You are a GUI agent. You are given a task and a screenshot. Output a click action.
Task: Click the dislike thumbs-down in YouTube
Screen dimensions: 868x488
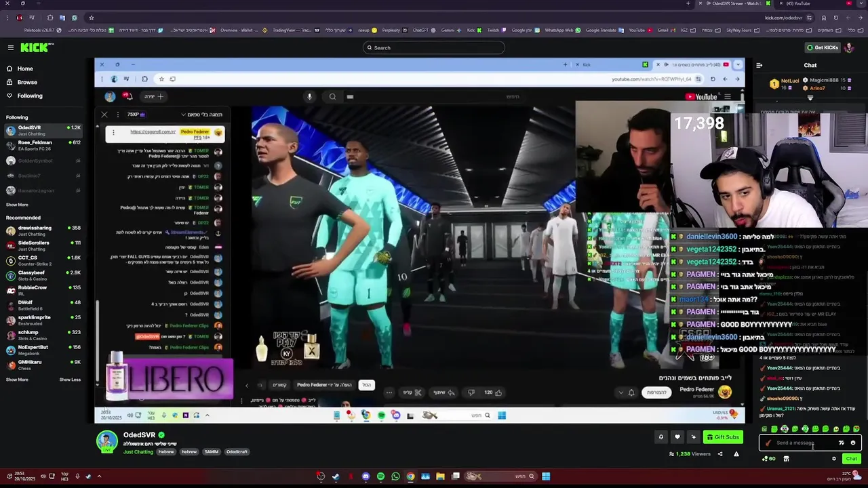471,392
